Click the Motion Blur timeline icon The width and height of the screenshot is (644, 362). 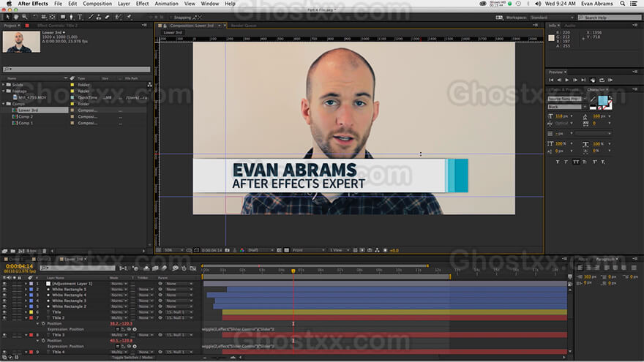[164, 268]
